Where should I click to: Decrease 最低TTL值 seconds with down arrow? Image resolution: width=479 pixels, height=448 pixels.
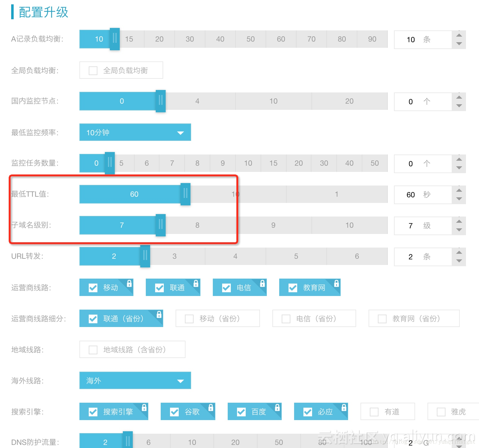click(459, 199)
